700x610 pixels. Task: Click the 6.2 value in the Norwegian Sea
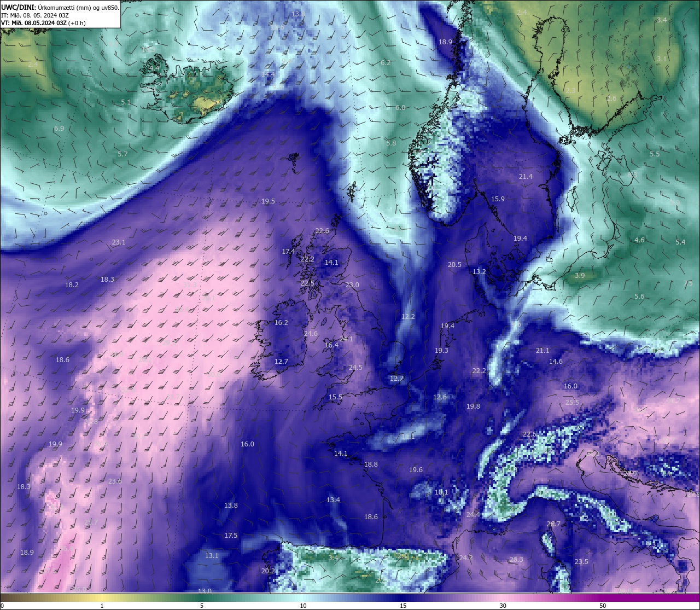386,63
